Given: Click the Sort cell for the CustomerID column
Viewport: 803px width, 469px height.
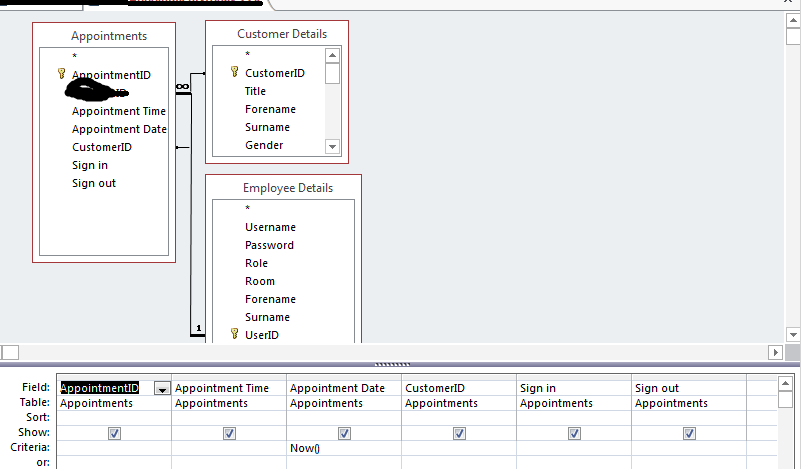Looking at the screenshot, I should [x=458, y=418].
